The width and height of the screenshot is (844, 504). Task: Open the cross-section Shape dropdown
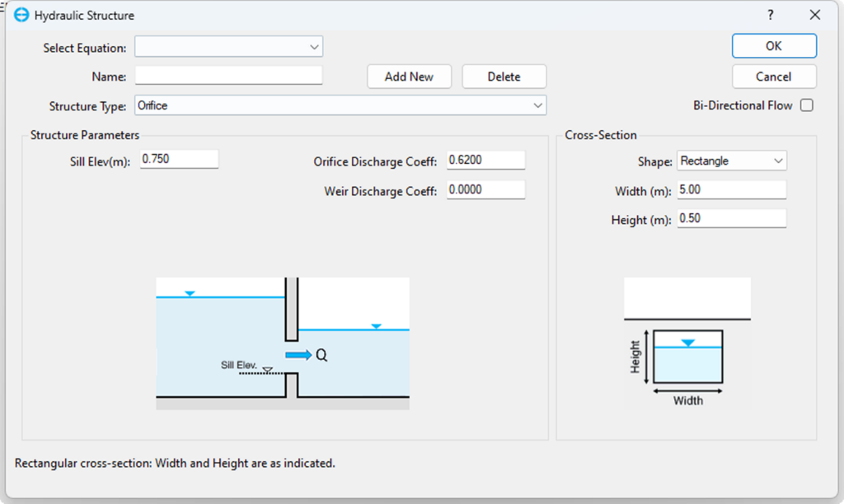(x=732, y=161)
